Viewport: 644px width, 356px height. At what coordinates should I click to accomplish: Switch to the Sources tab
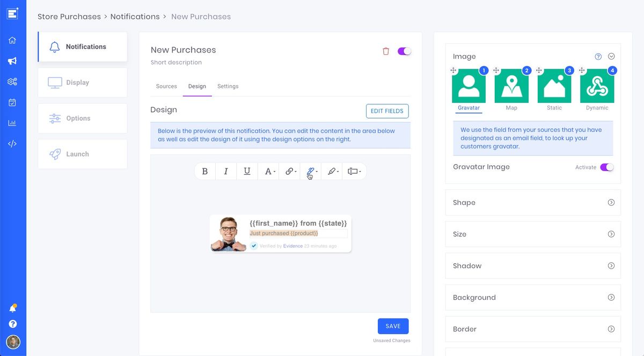(x=166, y=86)
